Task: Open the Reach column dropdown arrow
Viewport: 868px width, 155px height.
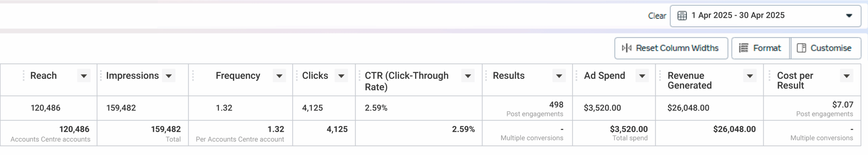Action: [x=84, y=76]
